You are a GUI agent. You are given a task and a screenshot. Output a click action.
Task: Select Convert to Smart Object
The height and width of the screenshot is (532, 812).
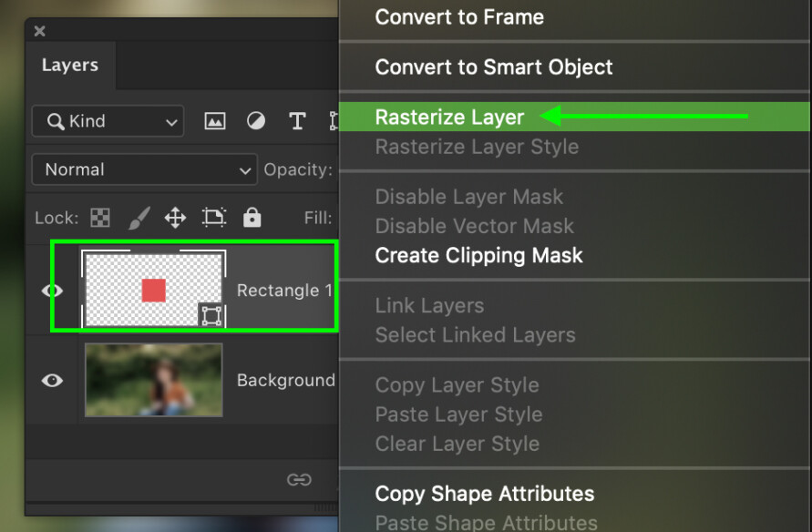[494, 67]
